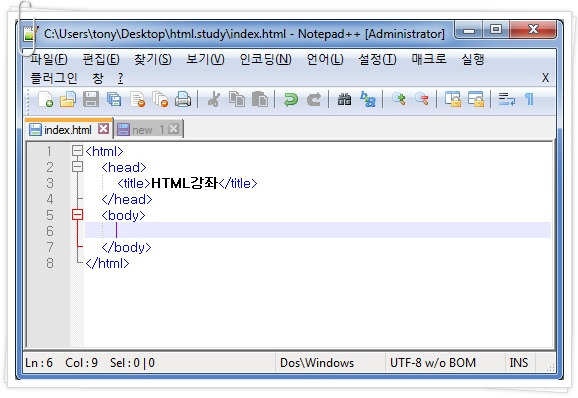
Task: Close the new 1 tab
Action: pos(173,129)
